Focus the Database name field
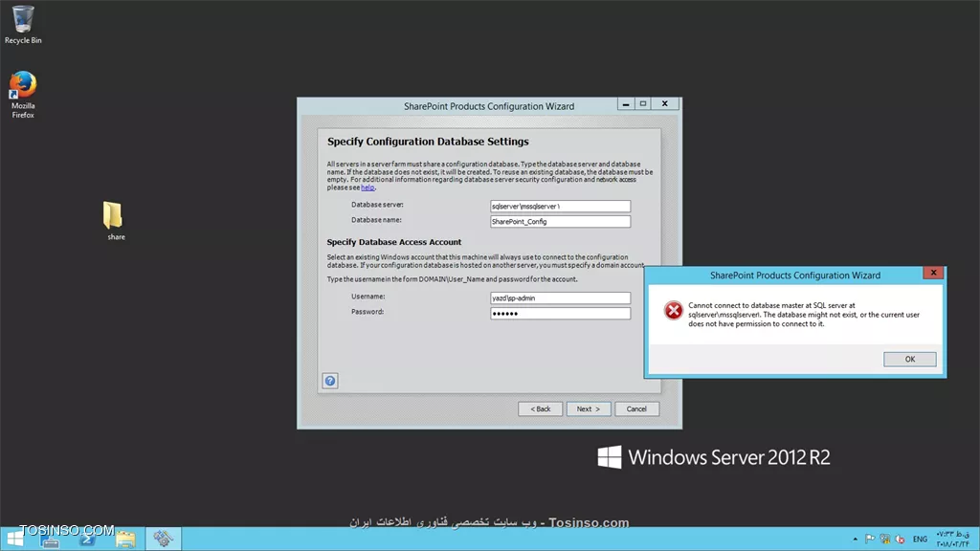Image resolution: width=980 pixels, height=551 pixels. pos(560,221)
